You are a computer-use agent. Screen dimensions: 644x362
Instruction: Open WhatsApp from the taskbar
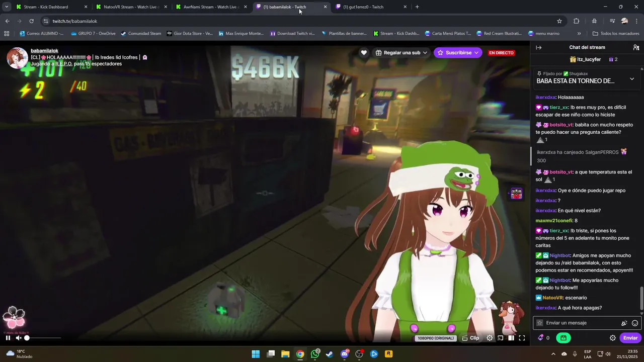(315, 354)
